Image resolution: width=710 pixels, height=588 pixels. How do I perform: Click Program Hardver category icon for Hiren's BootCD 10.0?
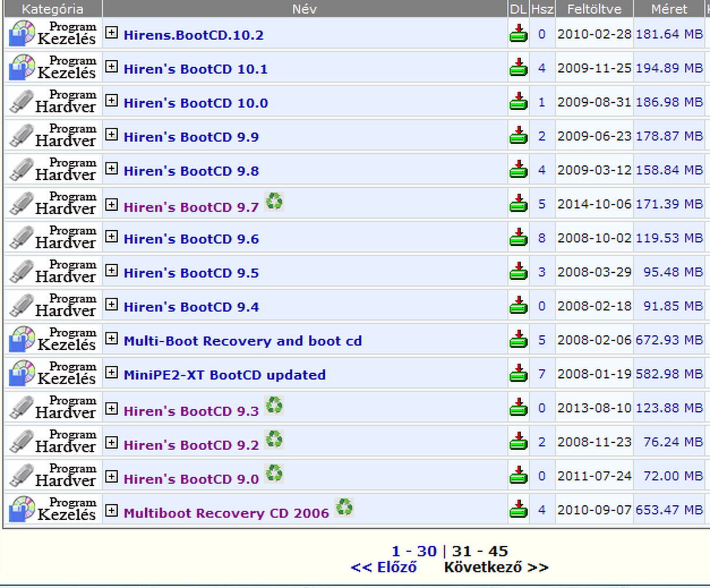click(x=52, y=101)
